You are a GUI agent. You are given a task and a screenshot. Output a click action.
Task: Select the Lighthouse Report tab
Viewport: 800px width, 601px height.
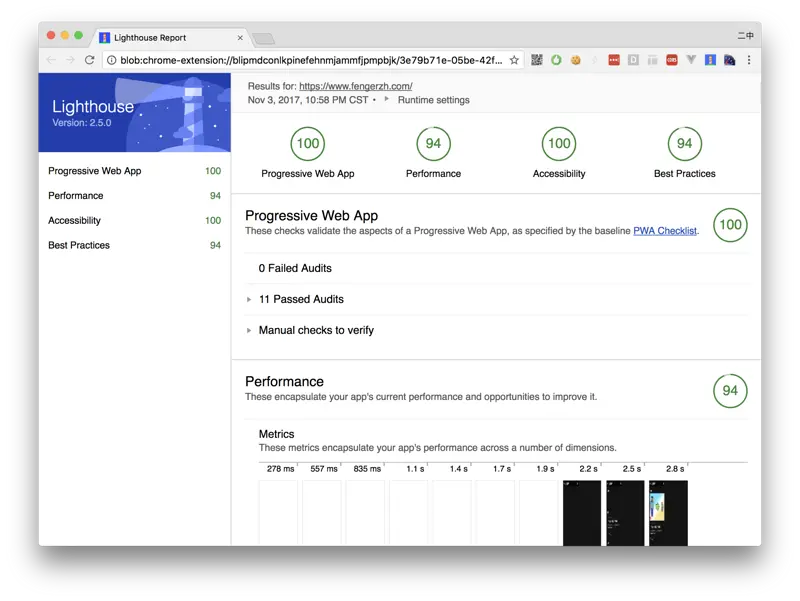[x=169, y=38]
